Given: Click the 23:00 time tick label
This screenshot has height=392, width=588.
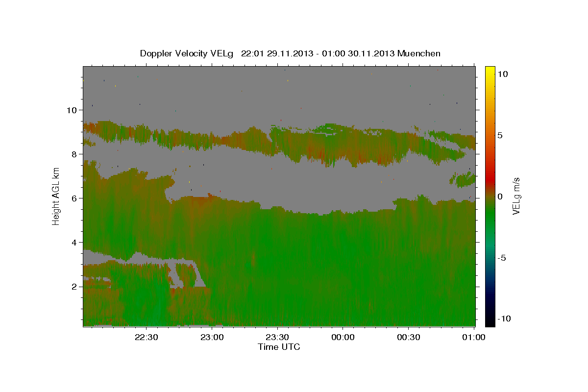Looking at the screenshot, I should tap(212, 338).
